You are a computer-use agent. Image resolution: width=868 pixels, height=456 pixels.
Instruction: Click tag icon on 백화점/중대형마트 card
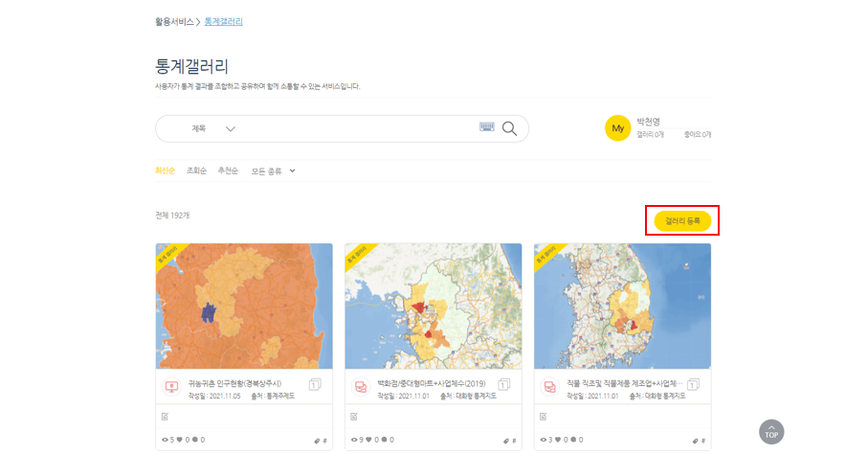click(506, 441)
